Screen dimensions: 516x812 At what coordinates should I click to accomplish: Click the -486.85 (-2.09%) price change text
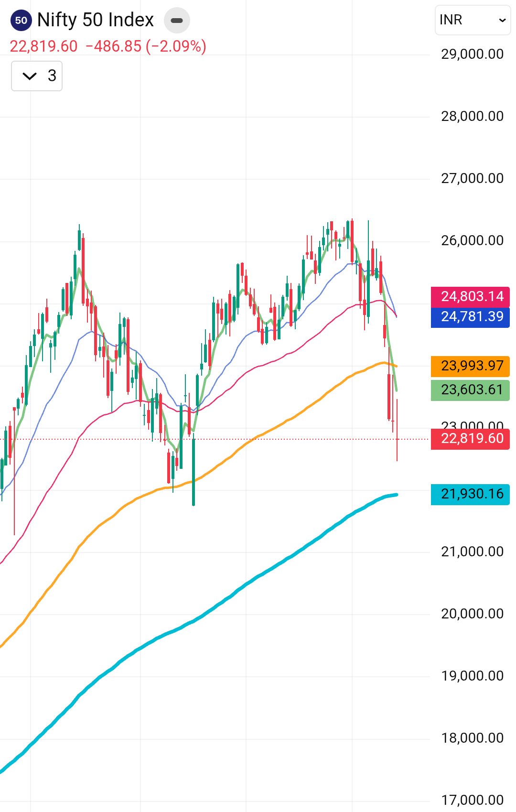(146, 46)
